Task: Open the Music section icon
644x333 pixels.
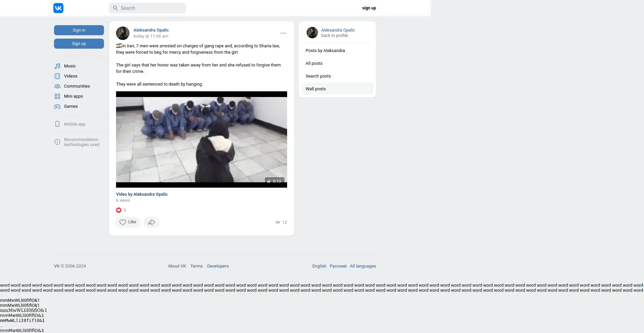Action: point(57,66)
